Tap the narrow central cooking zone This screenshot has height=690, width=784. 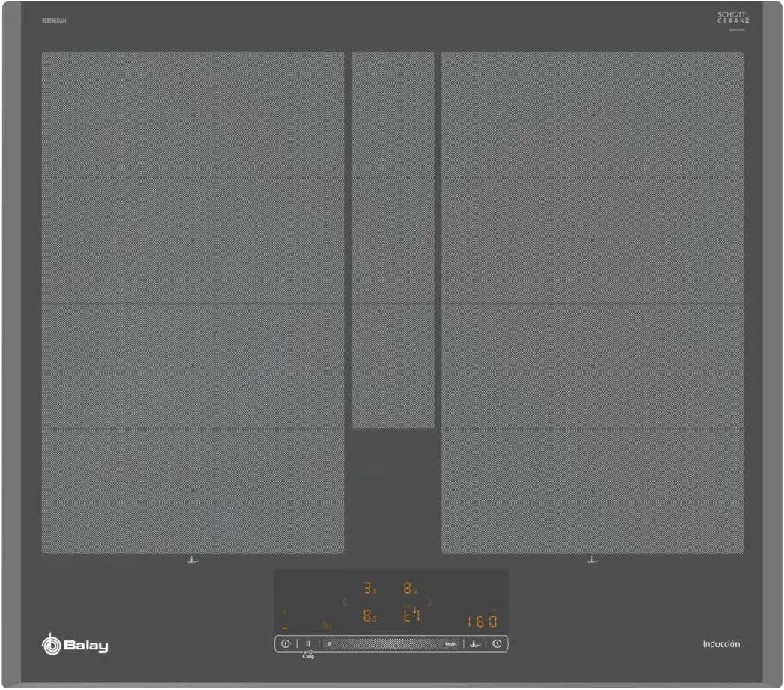(393, 240)
